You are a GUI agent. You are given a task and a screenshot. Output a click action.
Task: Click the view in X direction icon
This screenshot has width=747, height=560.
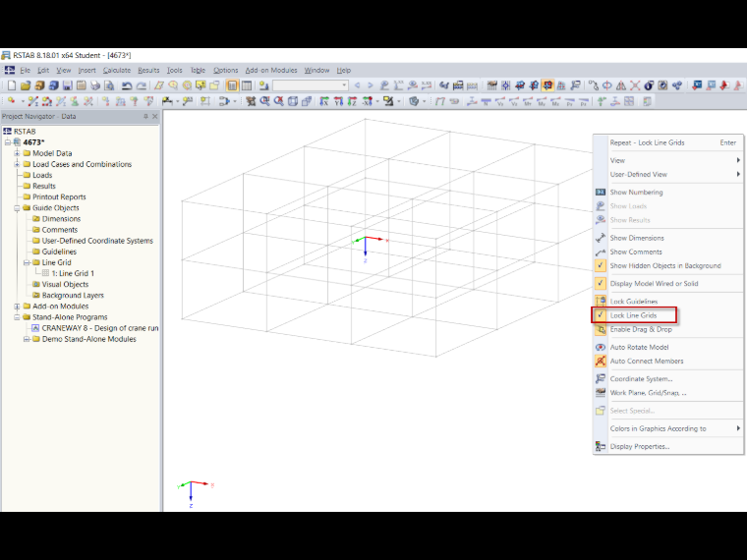324,101
